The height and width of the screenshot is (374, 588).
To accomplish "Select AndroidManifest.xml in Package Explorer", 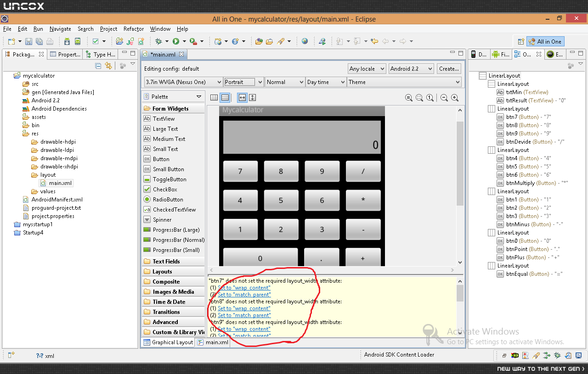I will (x=57, y=200).
